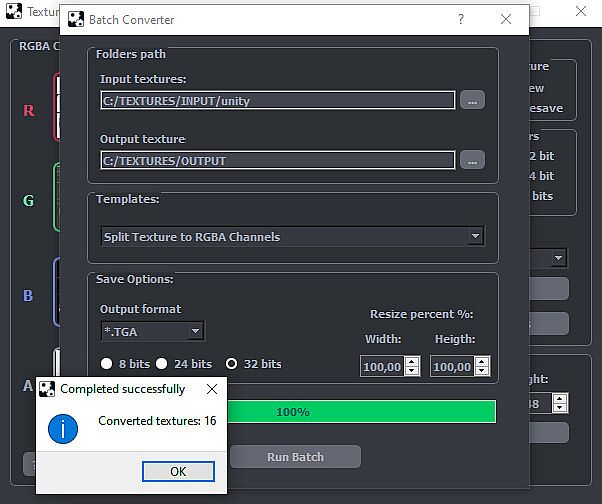The width and height of the screenshot is (602, 504).
Task: Increase the Width resize percent
Action: (x=412, y=362)
